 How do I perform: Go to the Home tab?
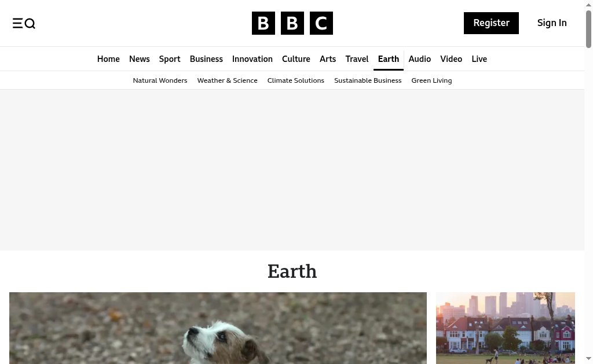tap(108, 59)
